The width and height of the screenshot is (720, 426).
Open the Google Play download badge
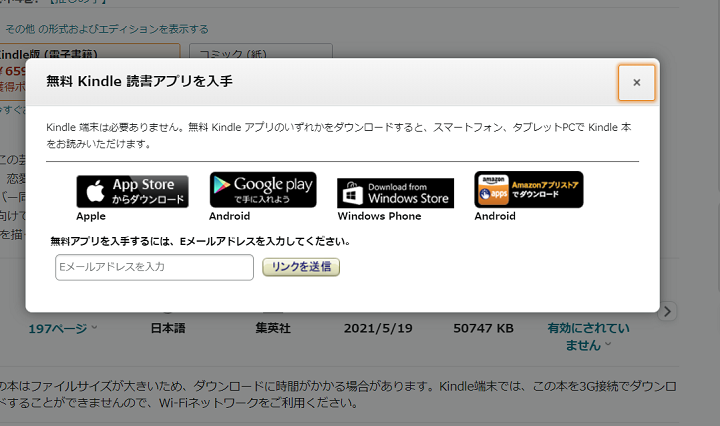pyautogui.click(x=263, y=190)
